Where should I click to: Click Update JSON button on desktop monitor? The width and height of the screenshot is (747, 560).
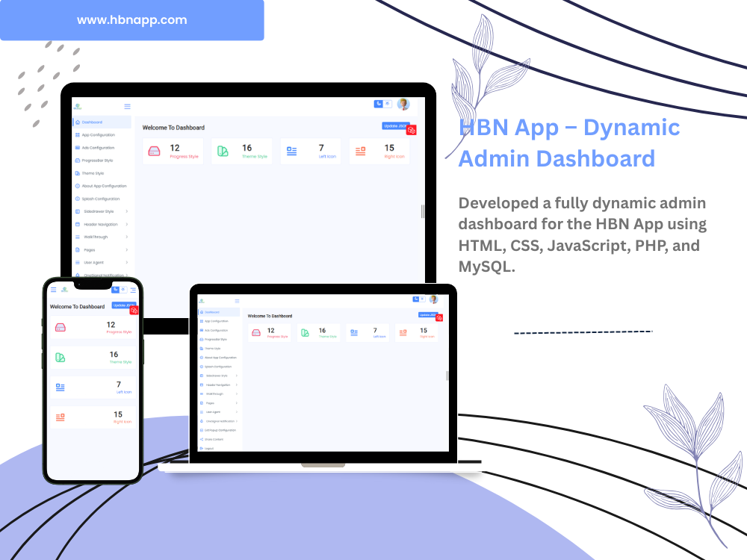click(x=394, y=125)
